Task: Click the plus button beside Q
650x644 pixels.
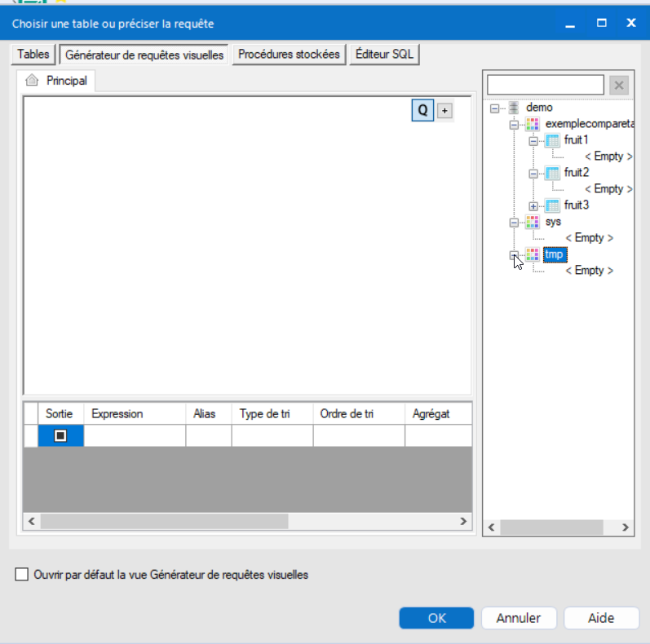Action: click(x=444, y=111)
